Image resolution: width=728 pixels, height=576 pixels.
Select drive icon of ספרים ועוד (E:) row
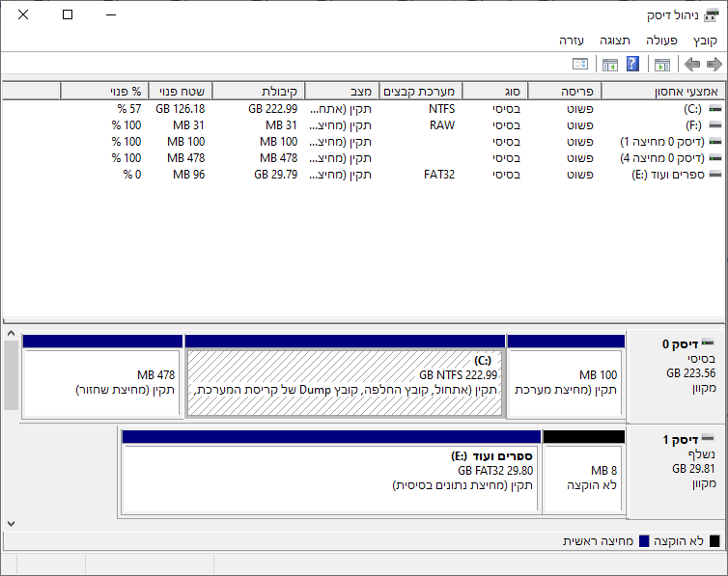coord(715,175)
